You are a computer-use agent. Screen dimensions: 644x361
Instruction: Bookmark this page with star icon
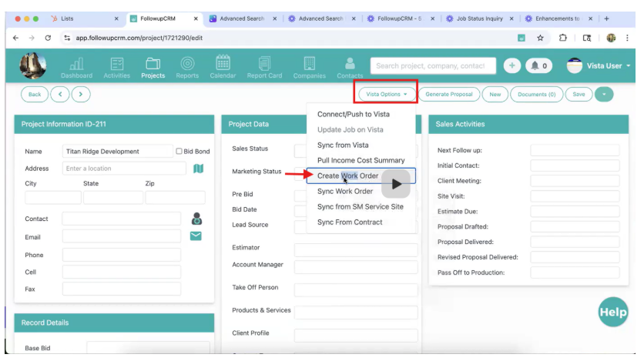coord(540,38)
